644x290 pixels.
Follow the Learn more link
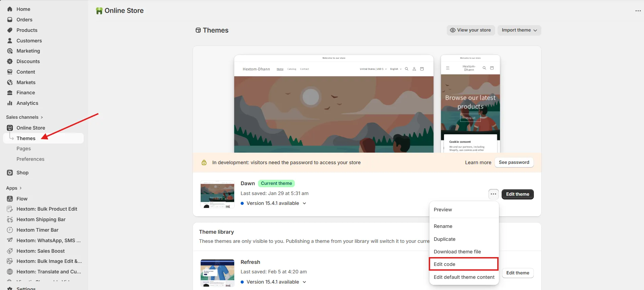click(478, 162)
